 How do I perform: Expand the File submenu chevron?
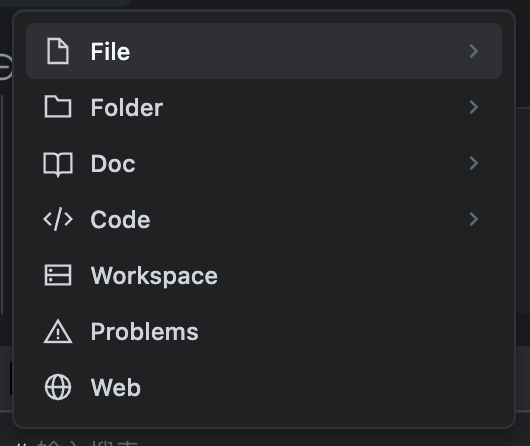[x=474, y=51]
